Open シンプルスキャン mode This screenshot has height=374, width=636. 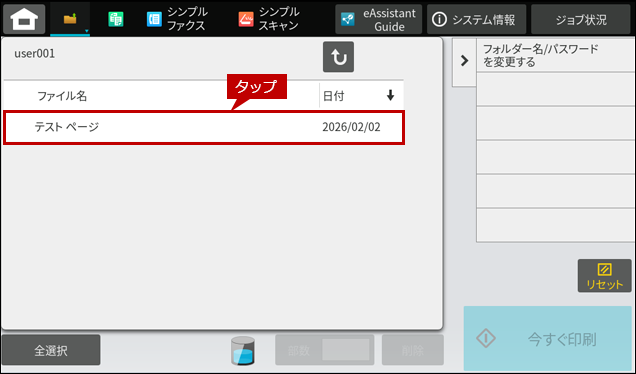269,19
